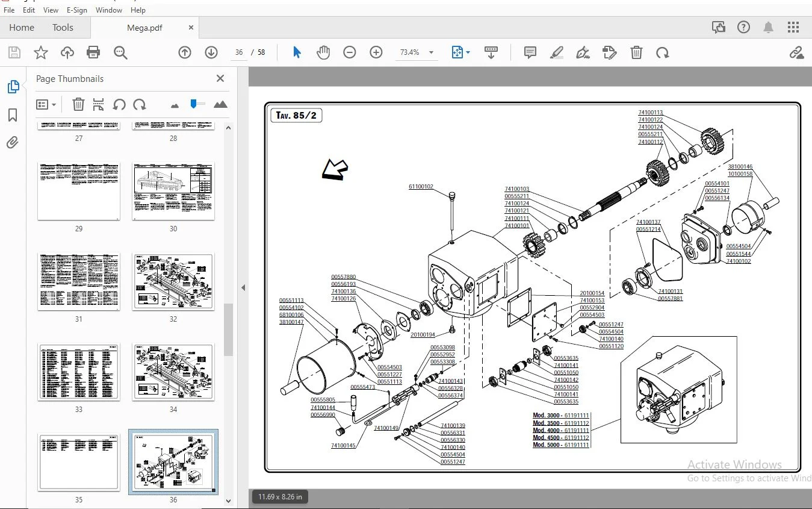Enlarge thumbnail size with large mountain icon

click(220, 104)
